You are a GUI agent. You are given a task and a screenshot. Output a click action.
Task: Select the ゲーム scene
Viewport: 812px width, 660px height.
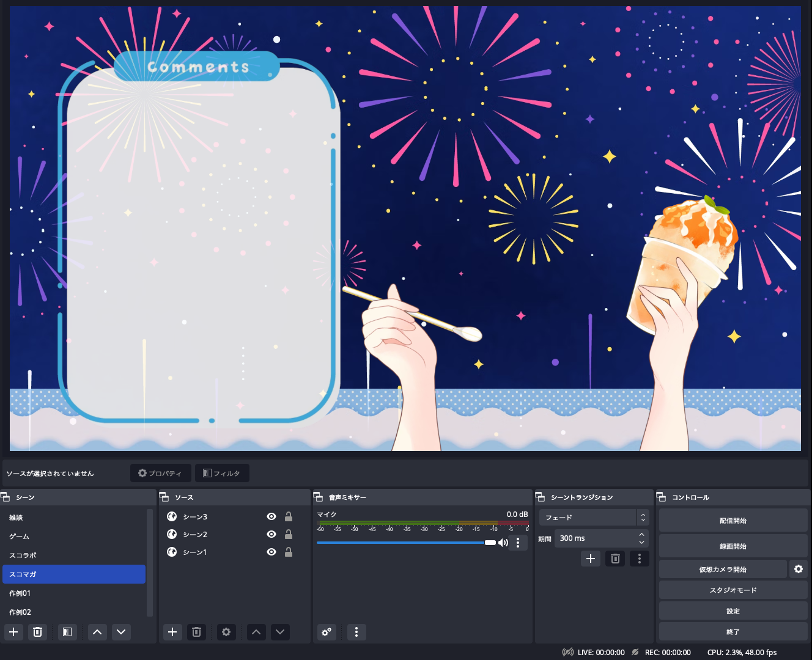tap(20, 537)
